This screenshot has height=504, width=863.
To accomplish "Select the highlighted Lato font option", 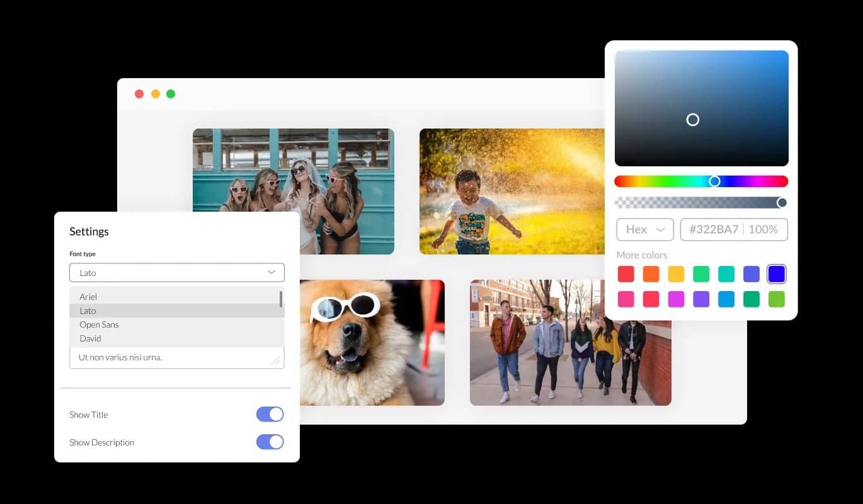I will tap(88, 311).
